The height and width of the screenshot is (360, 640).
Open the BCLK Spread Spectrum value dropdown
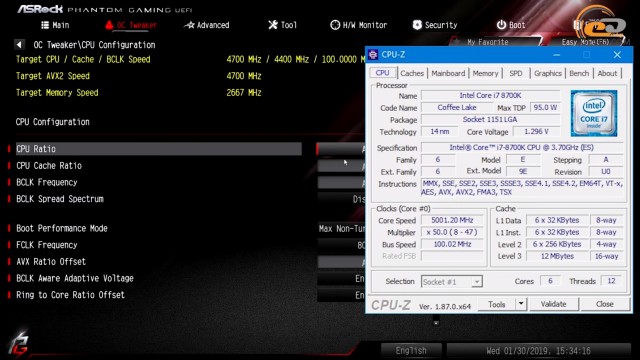point(341,199)
